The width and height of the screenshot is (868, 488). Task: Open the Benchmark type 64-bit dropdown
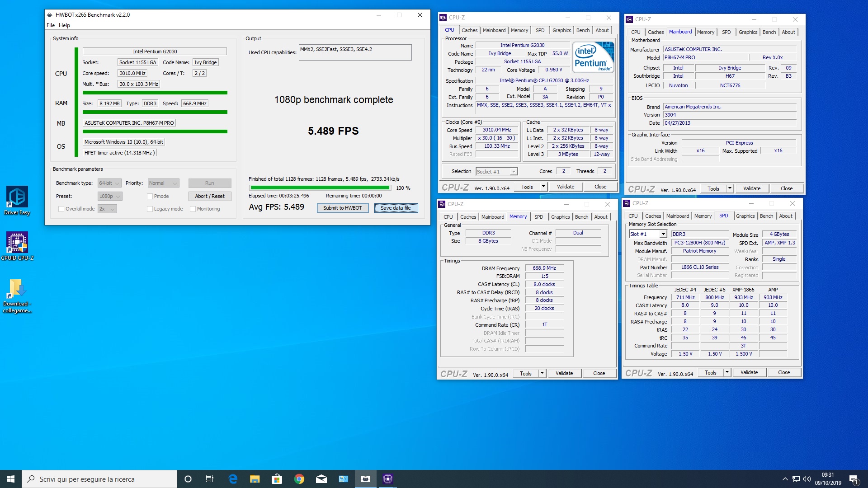coord(109,183)
